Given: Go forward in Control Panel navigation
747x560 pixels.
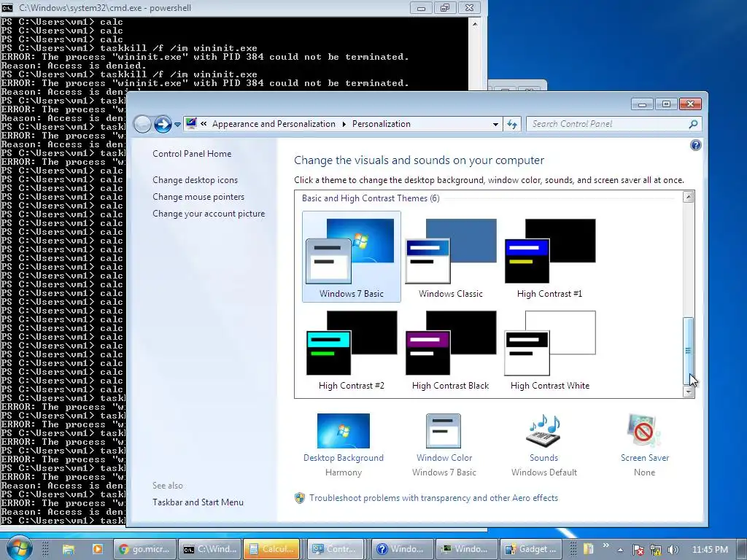Looking at the screenshot, I should (x=163, y=124).
